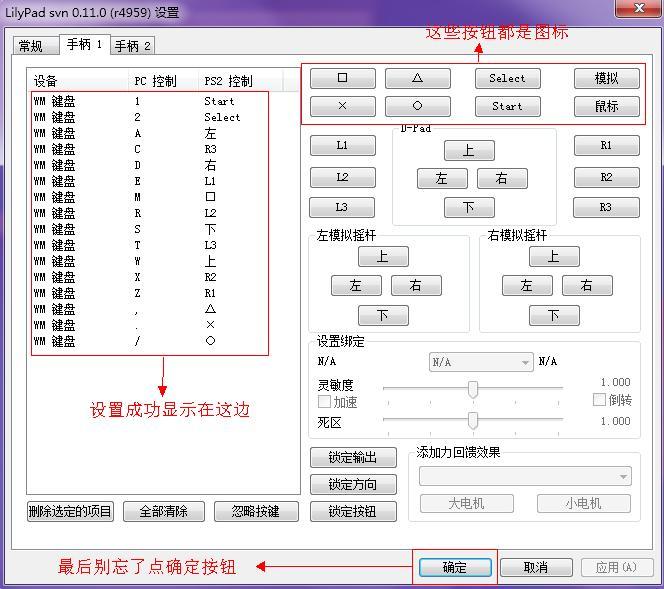Click the 取消 button

coord(536,567)
